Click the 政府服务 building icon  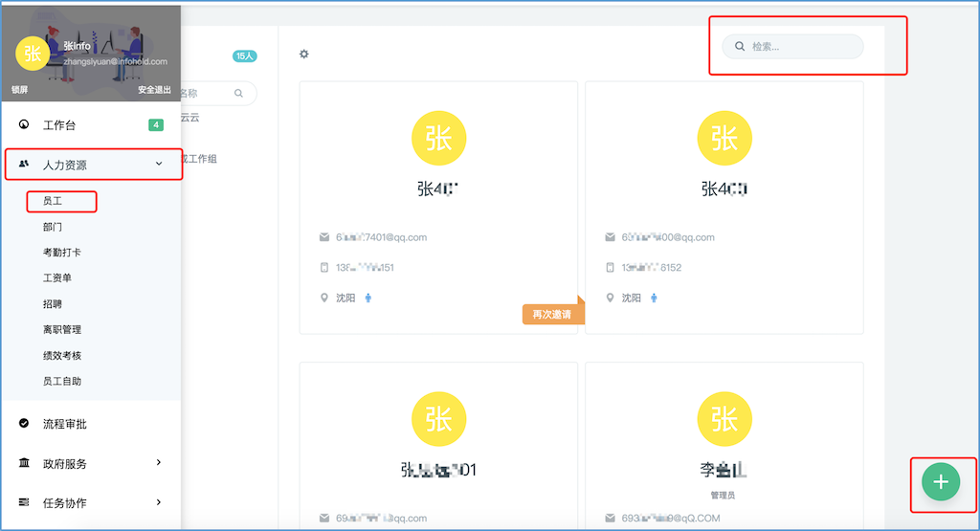tap(24, 463)
